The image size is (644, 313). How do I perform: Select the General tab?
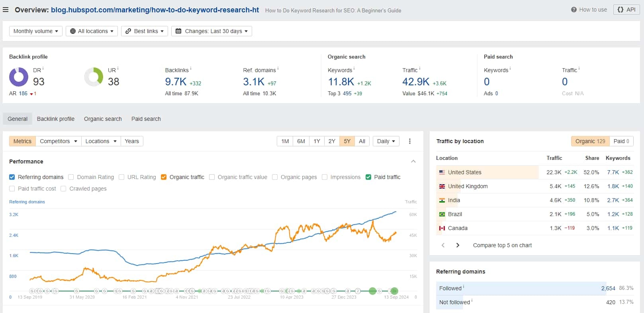pos(18,119)
